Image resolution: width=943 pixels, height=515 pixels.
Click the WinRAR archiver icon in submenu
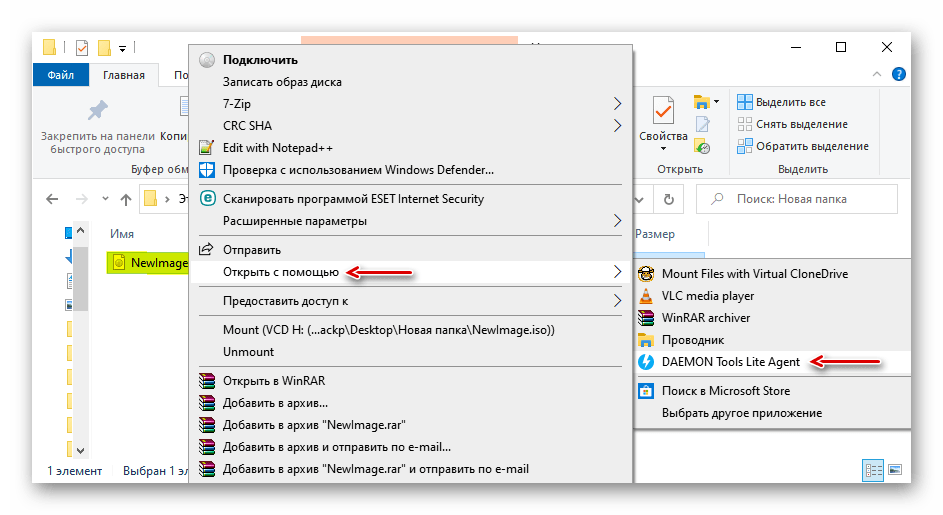point(645,318)
